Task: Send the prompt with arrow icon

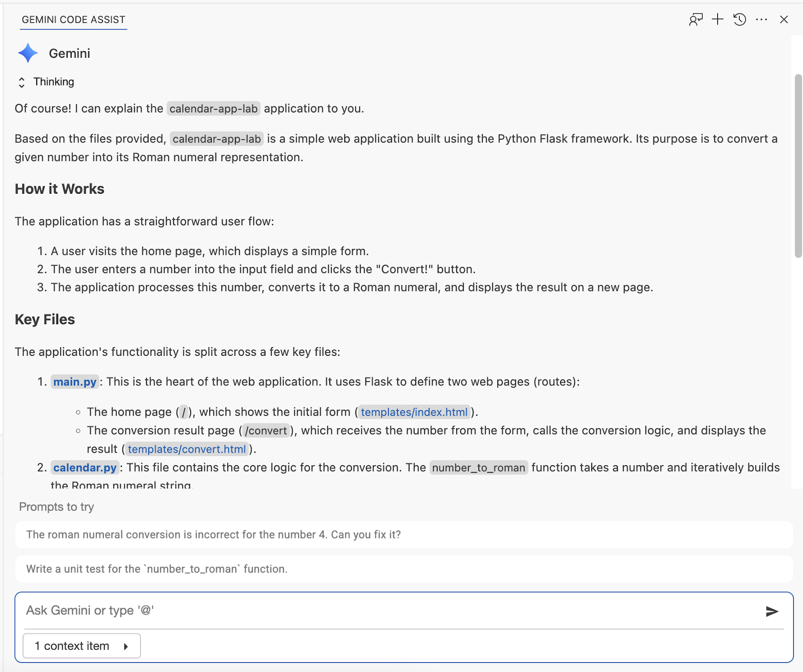Action: click(772, 611)
